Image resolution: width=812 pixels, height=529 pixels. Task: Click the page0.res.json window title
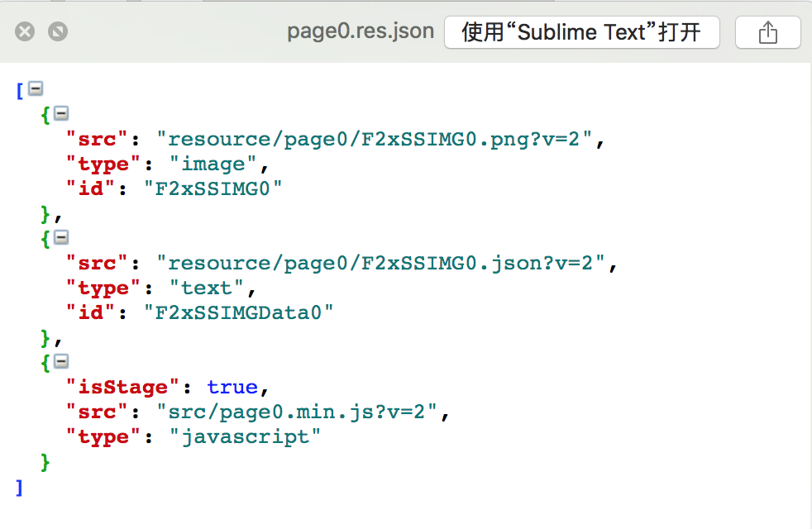point(361,31)
